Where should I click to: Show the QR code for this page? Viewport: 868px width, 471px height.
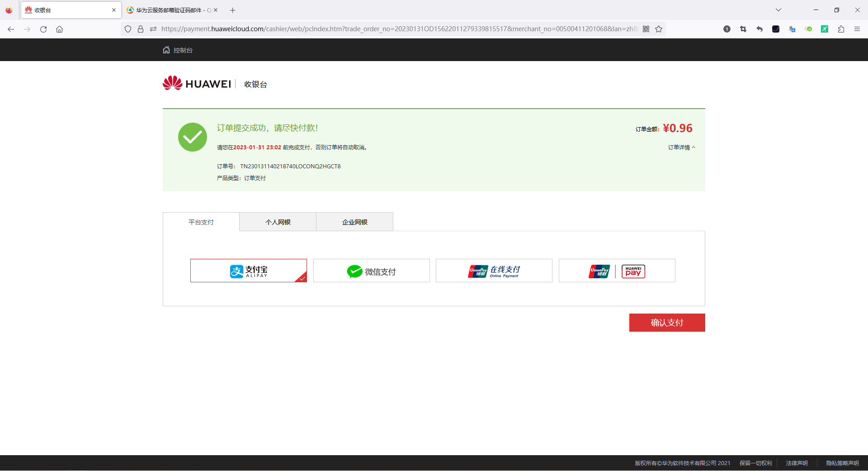(646, 29)
